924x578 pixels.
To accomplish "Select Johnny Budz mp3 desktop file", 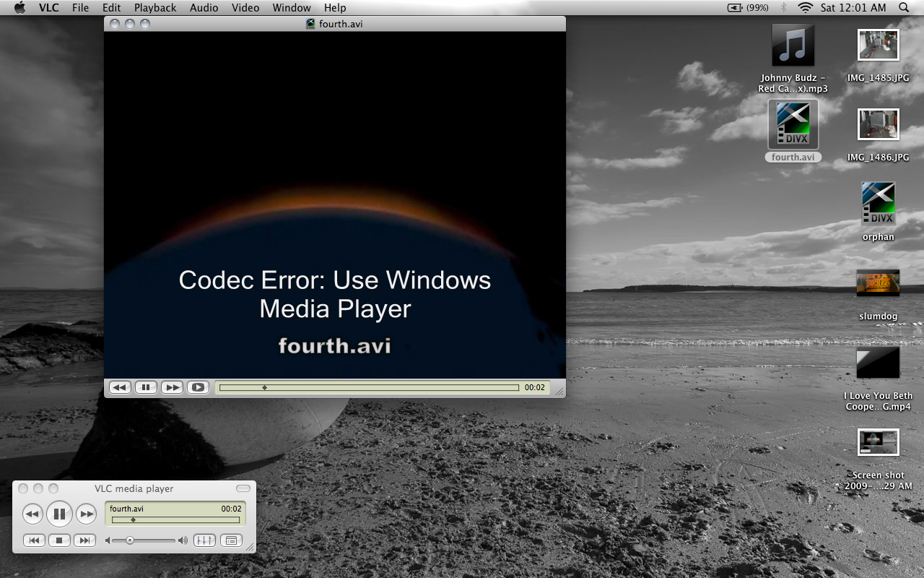I will [x=793, y=46].
